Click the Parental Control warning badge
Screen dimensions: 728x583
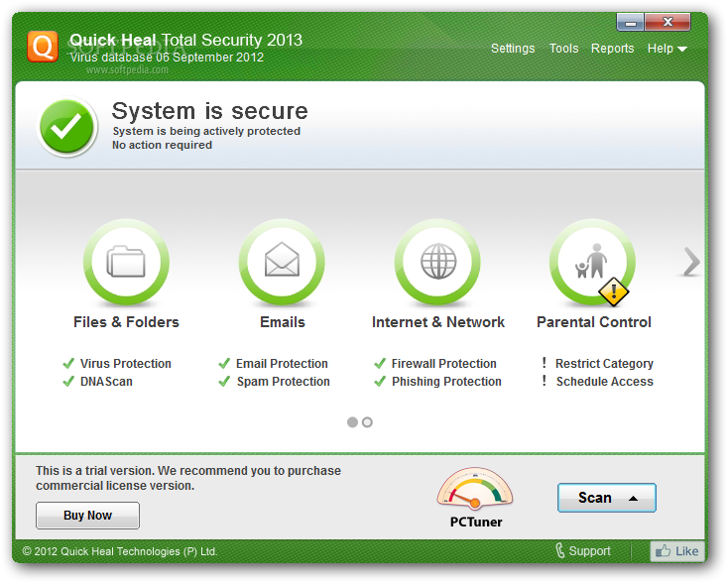pos(613,291)
